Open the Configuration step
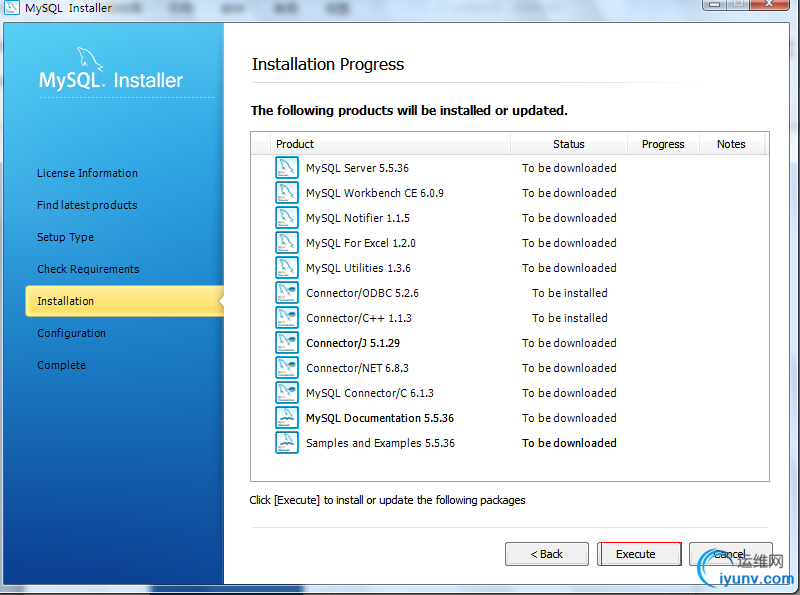Screen dimensions: 800x595 (71, 333)
